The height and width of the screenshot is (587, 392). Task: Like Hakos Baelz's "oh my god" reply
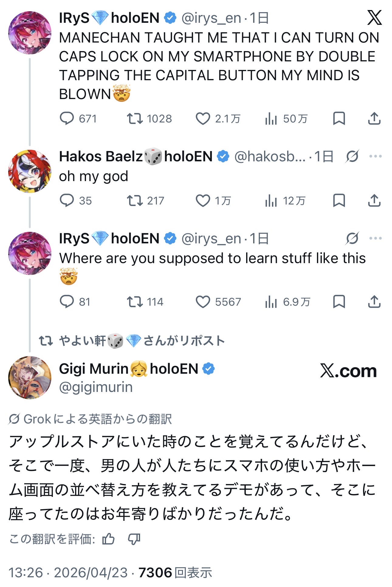tap(203, 201)
